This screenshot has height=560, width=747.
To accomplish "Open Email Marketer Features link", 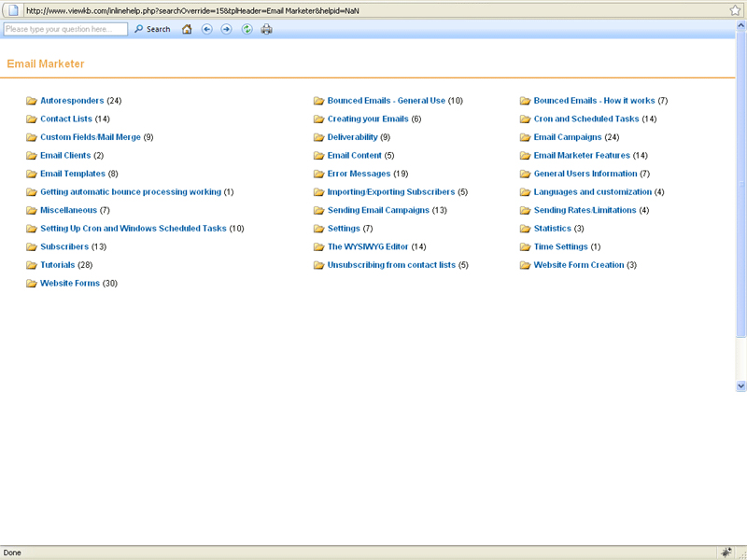I will (x=582, y=155).
